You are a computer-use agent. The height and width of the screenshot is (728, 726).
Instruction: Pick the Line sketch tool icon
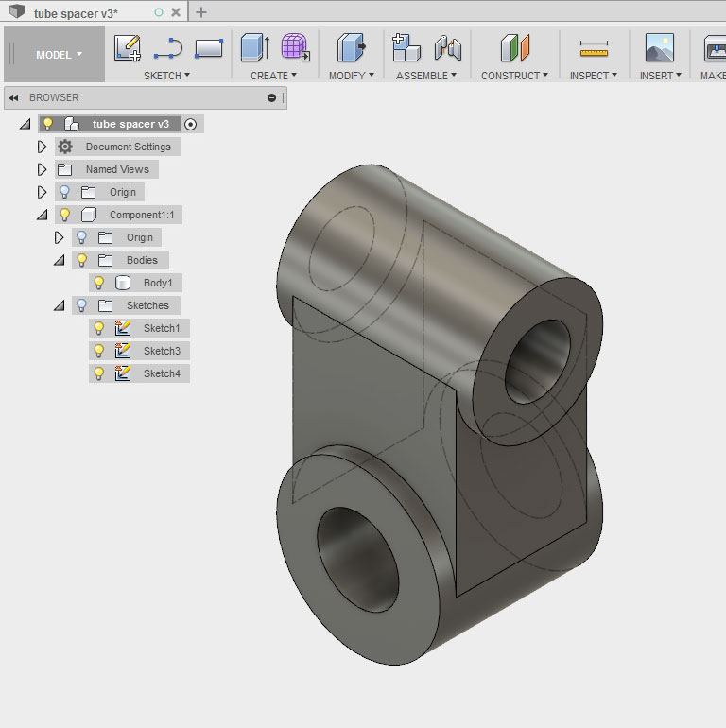pos(168,48)
